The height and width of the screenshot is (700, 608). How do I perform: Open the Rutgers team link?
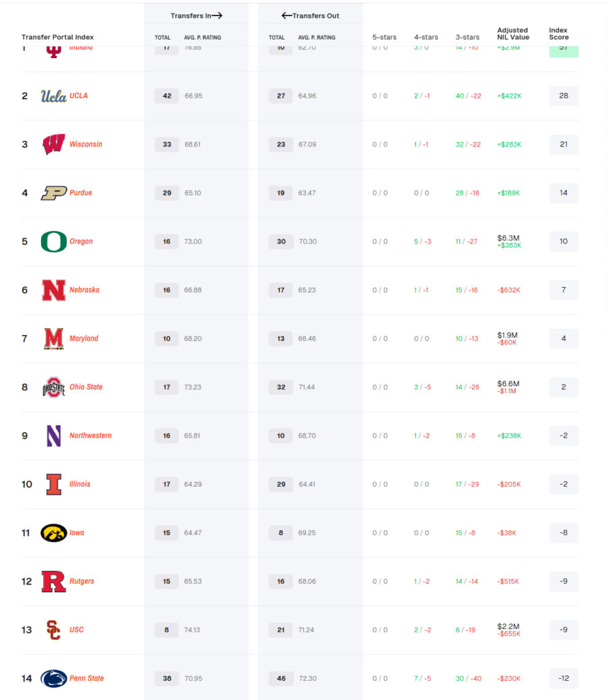82,581
